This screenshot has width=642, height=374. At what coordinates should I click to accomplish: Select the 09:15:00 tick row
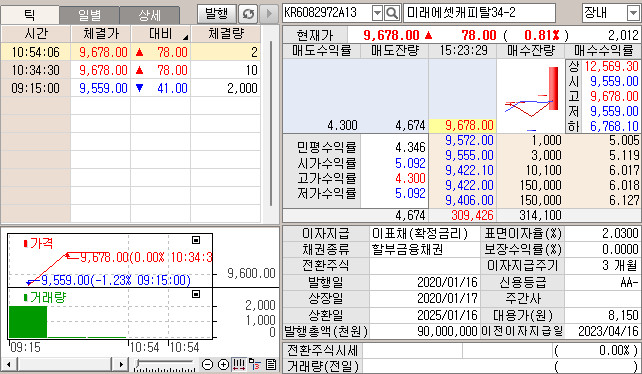click(x=131, y=88)
